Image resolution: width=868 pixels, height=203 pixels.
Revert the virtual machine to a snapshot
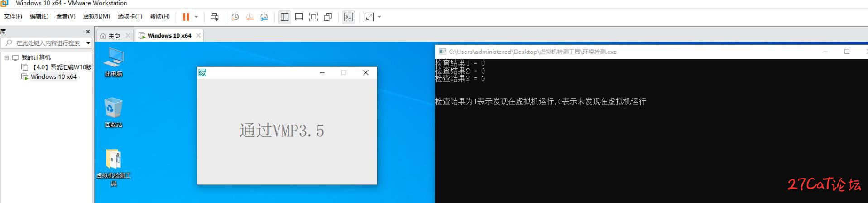[x=249, y=17]
